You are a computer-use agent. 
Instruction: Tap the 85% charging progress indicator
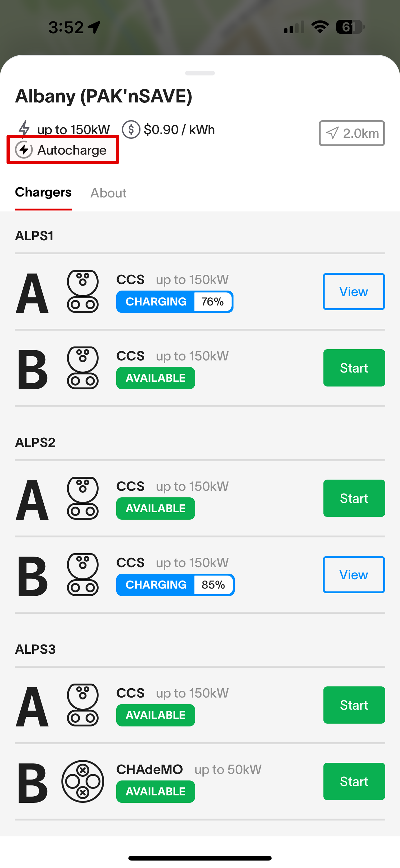click(x=213, y=585)
